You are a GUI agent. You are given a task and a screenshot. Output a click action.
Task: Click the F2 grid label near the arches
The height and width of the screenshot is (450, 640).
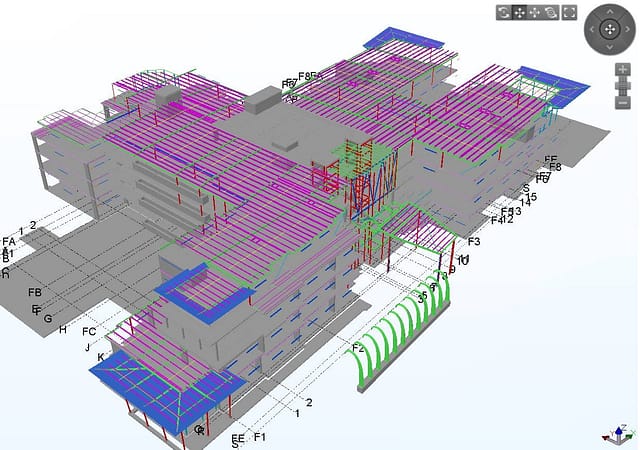(x=358, y=348)
